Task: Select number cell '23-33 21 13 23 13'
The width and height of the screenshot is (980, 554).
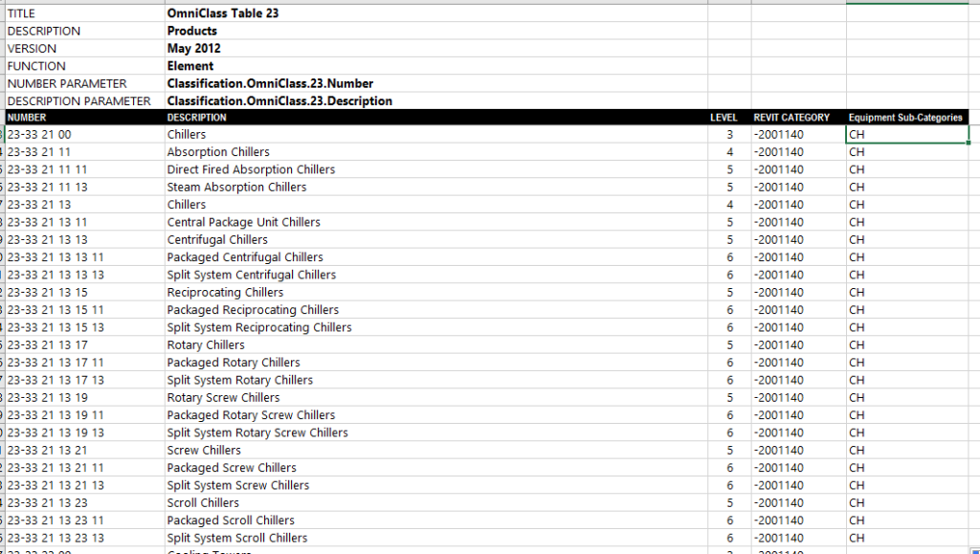Action: 85,537
